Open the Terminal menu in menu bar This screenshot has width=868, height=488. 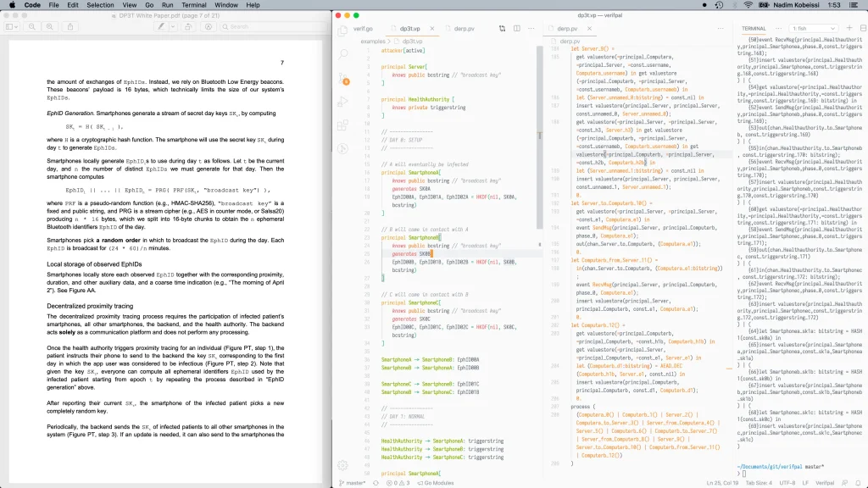[x=194, y=5]
